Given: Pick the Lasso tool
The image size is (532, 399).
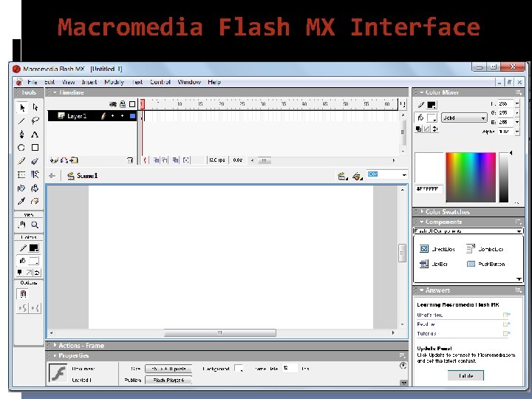Looking at the screenshot, I should [35, 120].
